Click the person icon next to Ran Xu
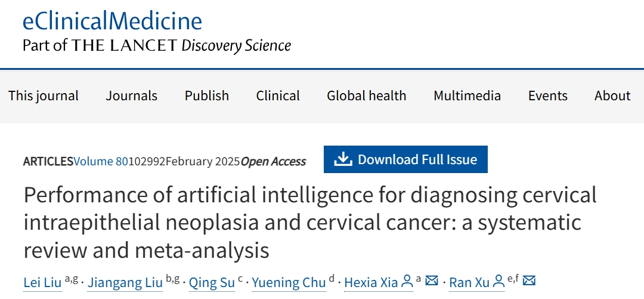Screen dimensions: 644x299 coord(499,281)
